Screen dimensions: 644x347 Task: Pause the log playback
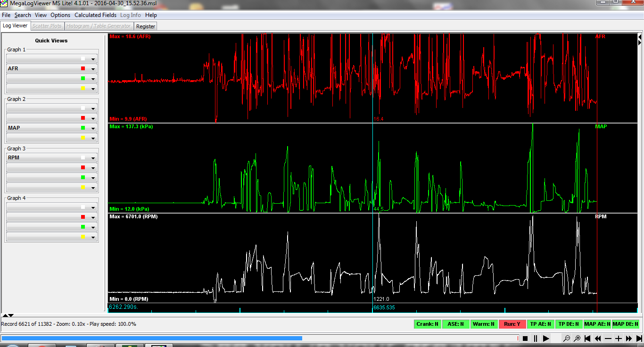(536, 339)
